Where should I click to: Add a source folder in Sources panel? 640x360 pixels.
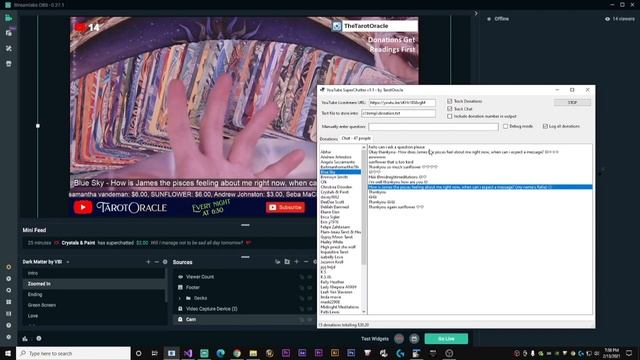[287, 262]
